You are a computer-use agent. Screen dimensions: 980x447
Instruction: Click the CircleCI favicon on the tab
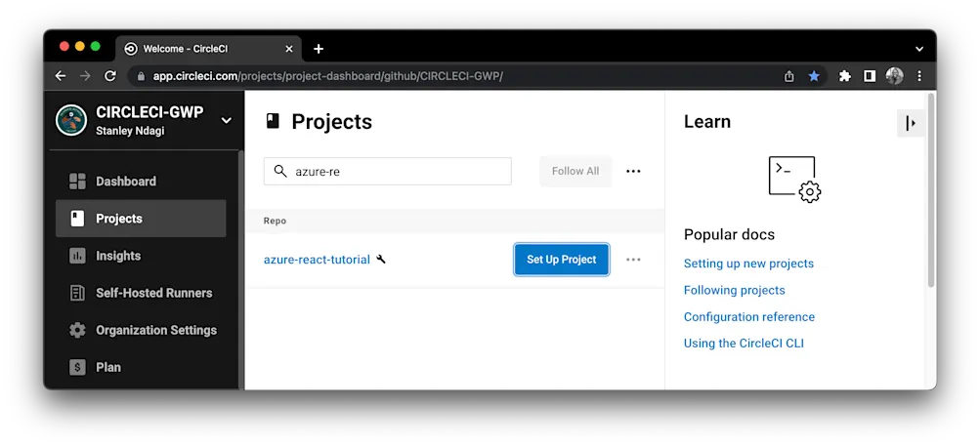coord(131,49)
